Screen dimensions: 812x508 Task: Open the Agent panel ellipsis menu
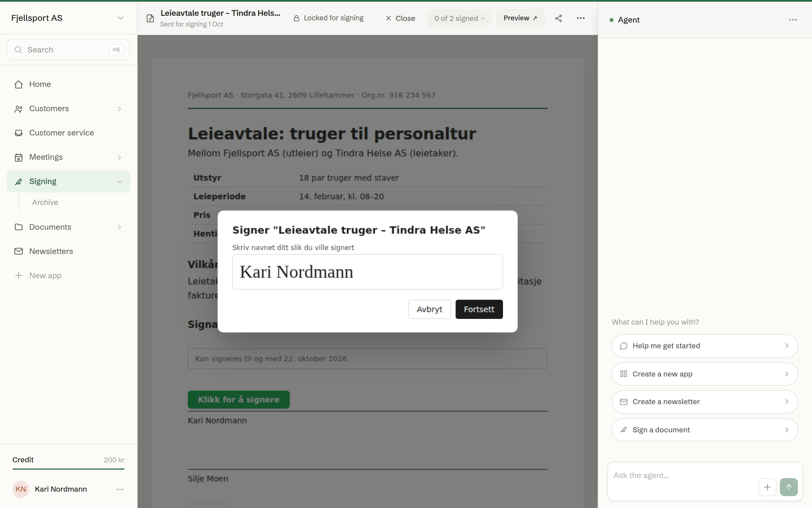click(793, 20)
